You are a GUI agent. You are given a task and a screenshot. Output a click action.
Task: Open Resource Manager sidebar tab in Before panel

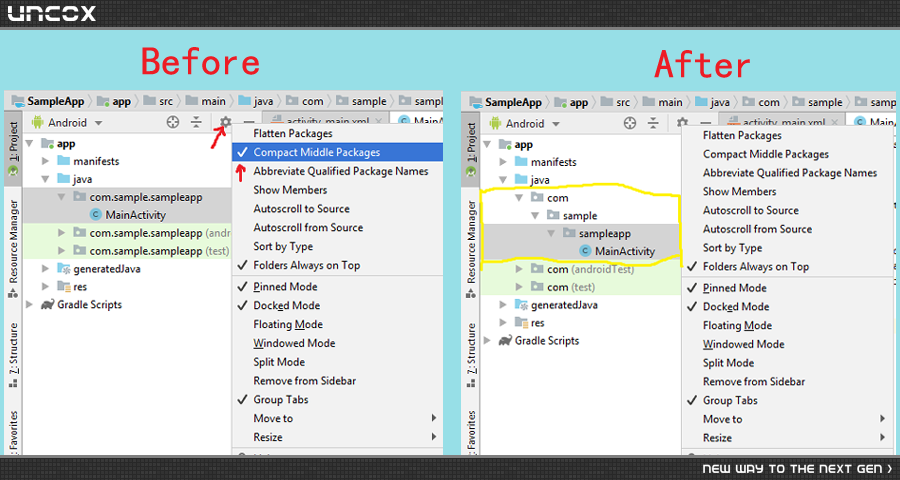[13, 248]
